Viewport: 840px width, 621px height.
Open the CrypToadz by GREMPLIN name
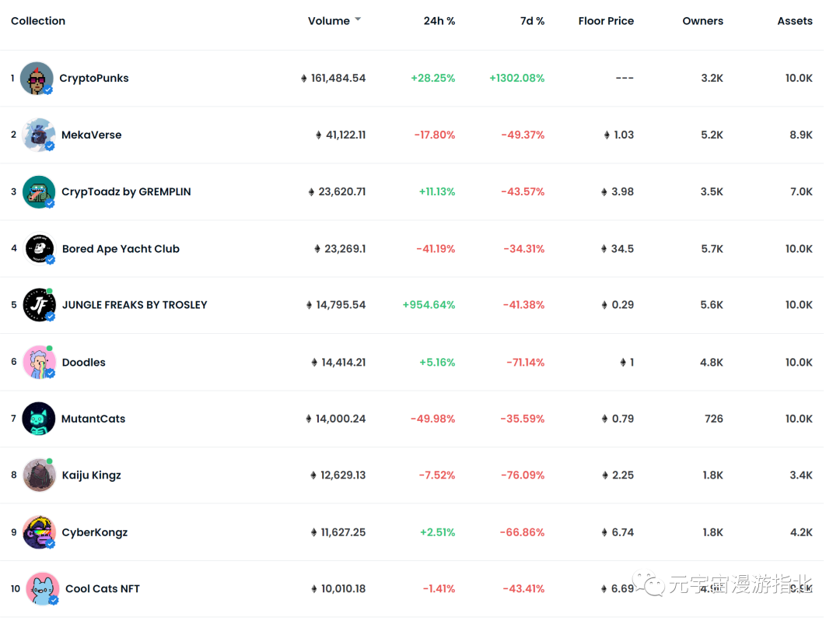point(126,191)
